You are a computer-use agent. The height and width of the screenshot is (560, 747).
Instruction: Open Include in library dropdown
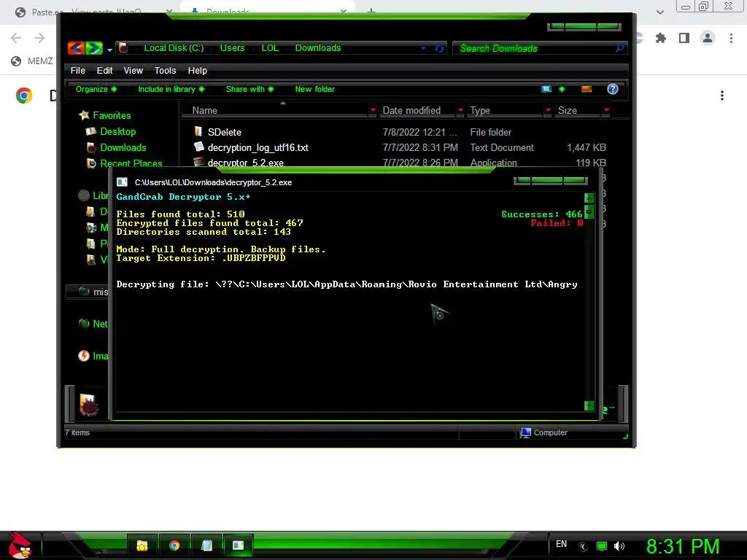click(171, 89)
